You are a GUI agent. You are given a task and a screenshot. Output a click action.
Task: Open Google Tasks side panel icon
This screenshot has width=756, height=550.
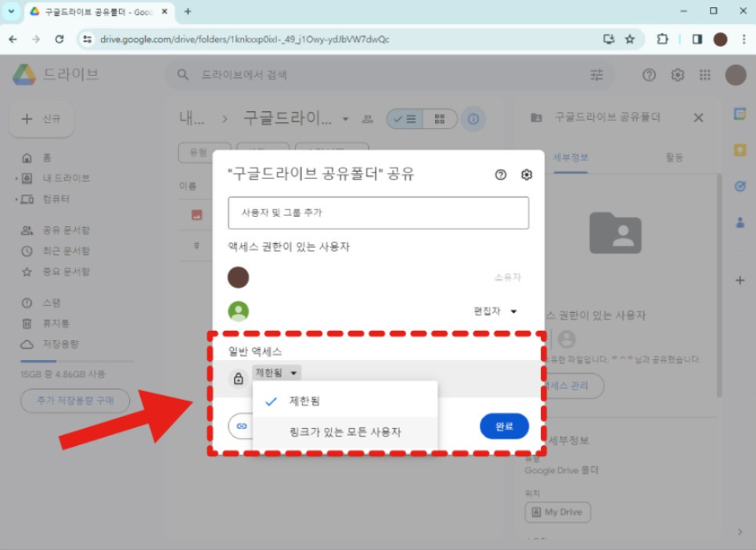(740, 186)
